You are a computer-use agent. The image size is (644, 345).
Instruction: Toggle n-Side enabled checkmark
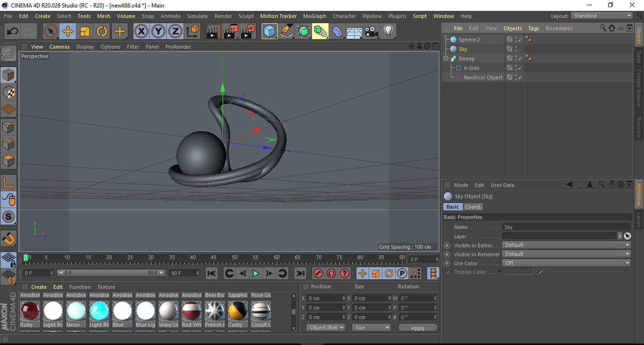pos(520,68)
